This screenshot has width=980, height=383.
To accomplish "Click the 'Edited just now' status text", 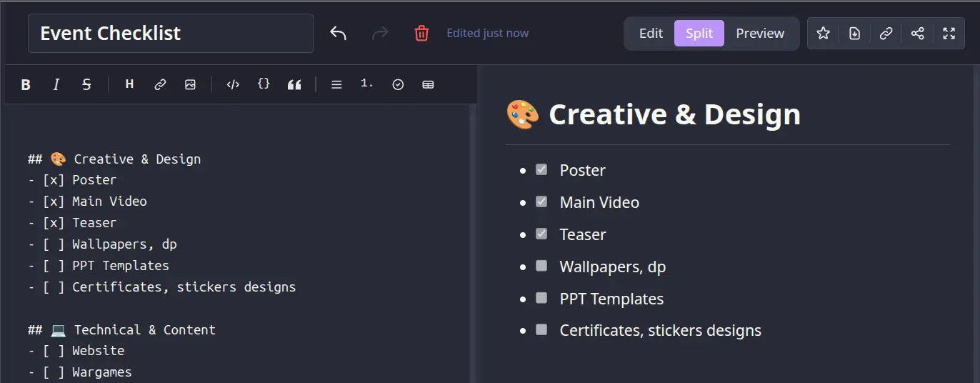I will coord(488,33).
